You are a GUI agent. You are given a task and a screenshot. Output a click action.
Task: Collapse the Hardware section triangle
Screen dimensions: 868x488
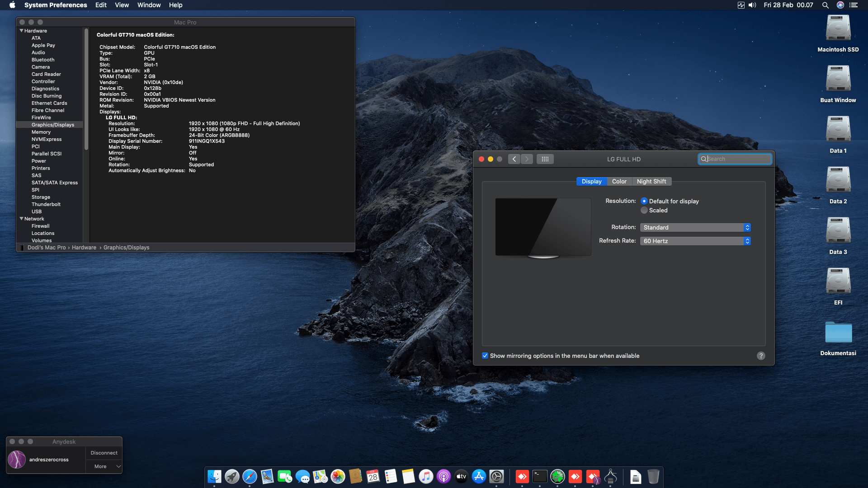(21, 31)
